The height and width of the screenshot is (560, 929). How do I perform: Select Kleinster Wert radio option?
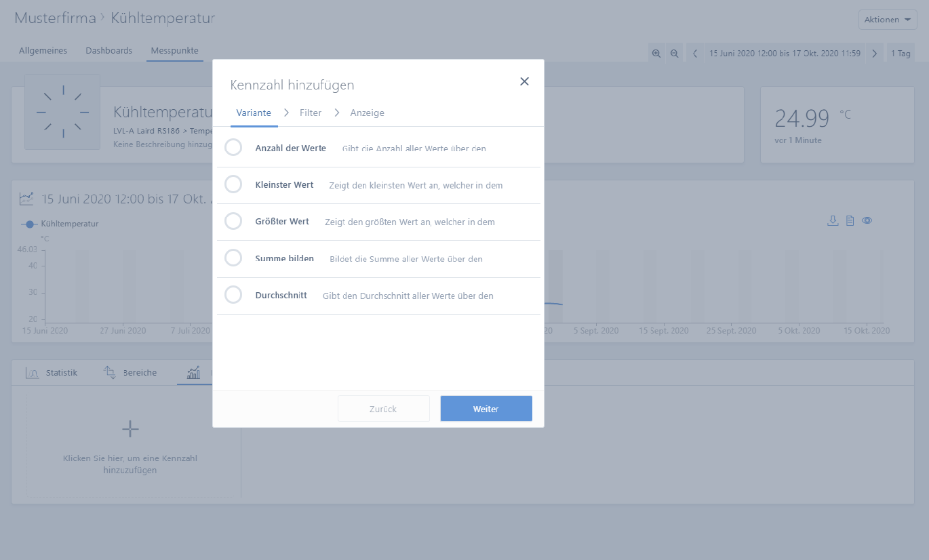233,184
